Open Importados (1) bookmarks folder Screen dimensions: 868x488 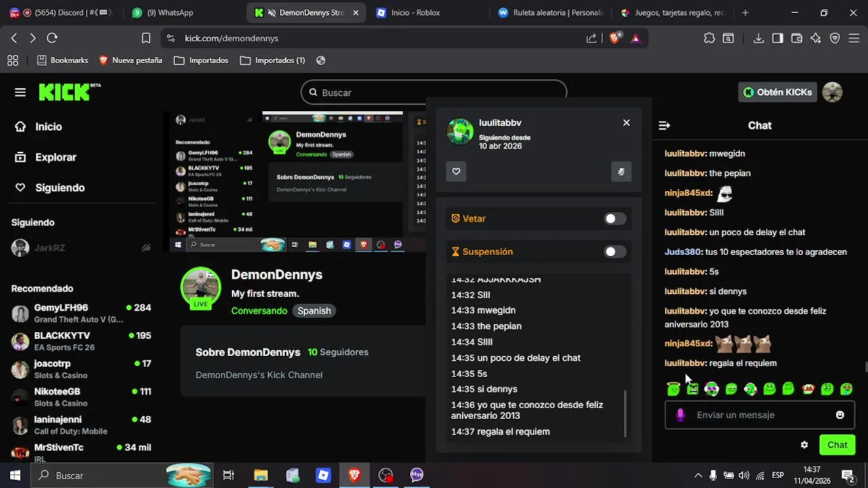(x=272, y=60)
